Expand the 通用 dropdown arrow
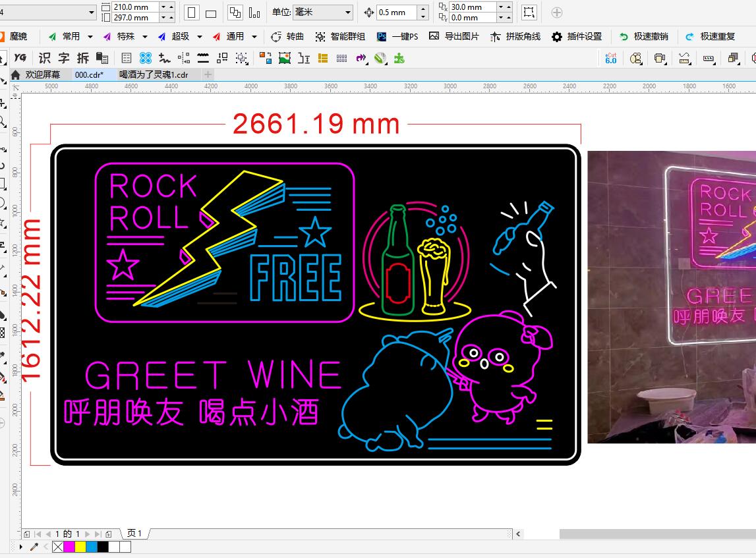The image size is (756, 558). point(254,37)
